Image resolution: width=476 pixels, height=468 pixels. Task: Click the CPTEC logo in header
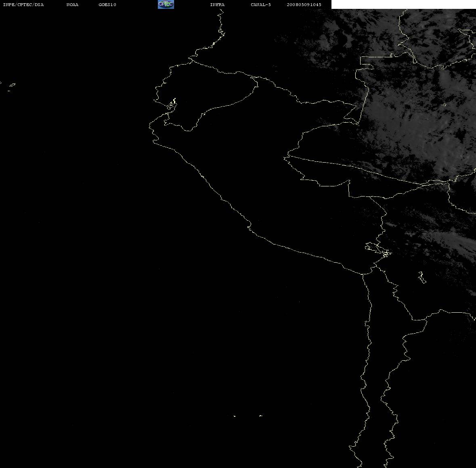(x=166, y=4)
